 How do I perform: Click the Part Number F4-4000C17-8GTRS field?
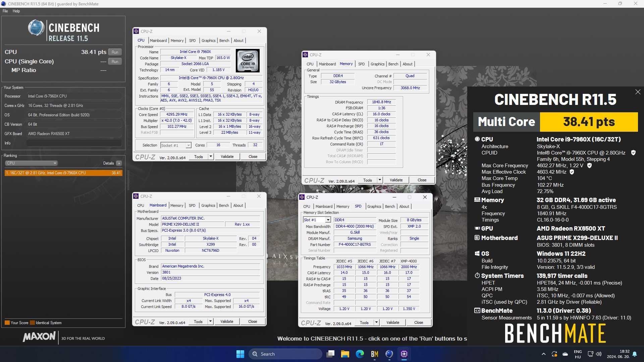[x=355, y=244]
